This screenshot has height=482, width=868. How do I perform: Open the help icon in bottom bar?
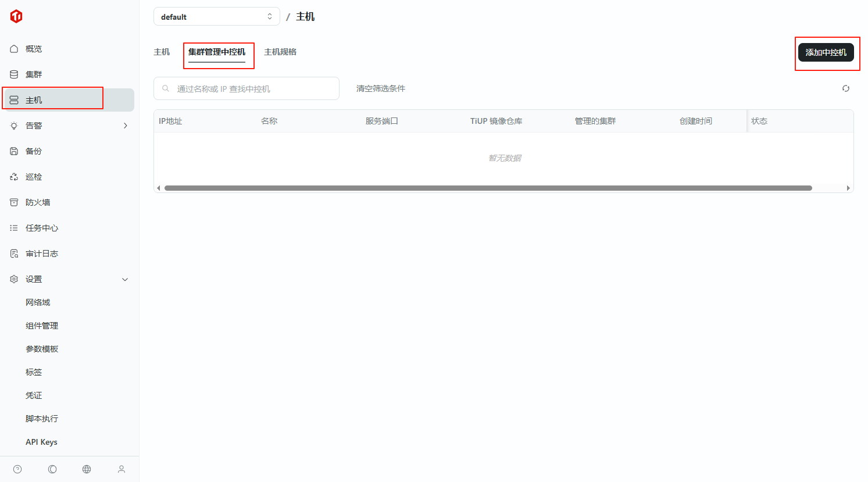point(17,469)
